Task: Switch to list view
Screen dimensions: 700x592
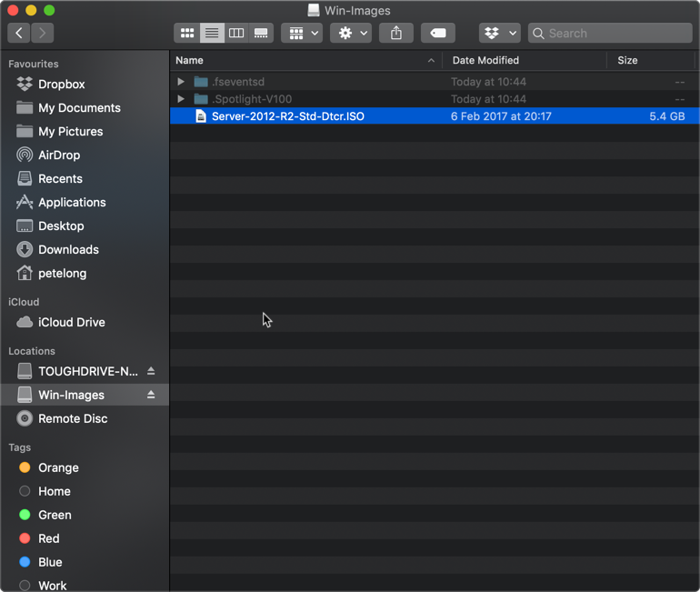Action: 212,33
